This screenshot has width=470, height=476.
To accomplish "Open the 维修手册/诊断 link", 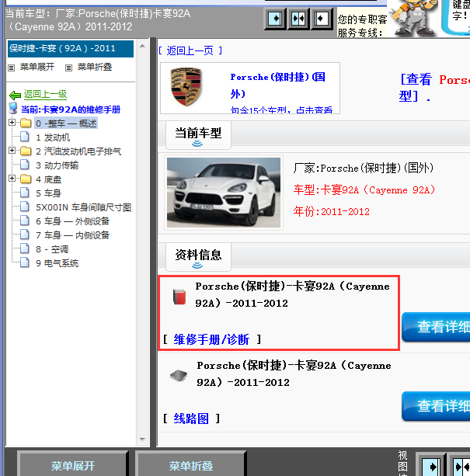I will [211, 339].
